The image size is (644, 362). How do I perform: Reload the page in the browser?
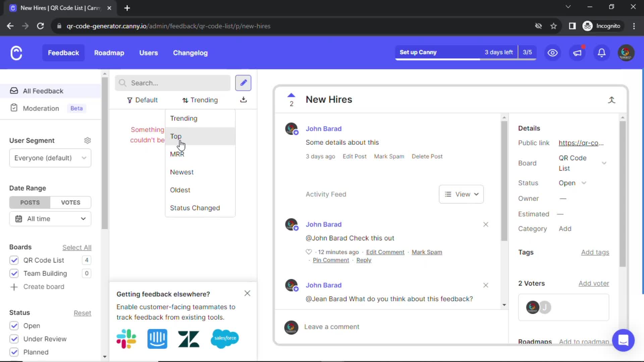point(40,26)
